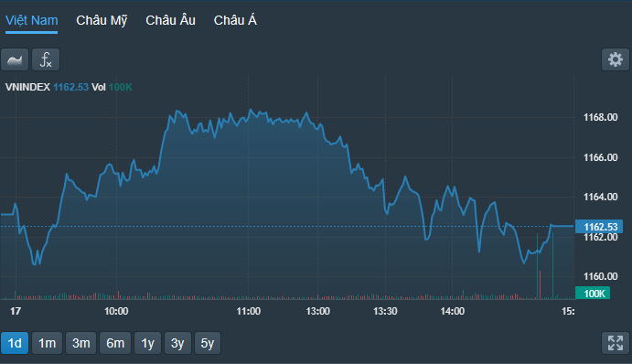Click the VNINDEX legend title
Image resolution: width=632 pixels, height=364 pixels.
27,87
